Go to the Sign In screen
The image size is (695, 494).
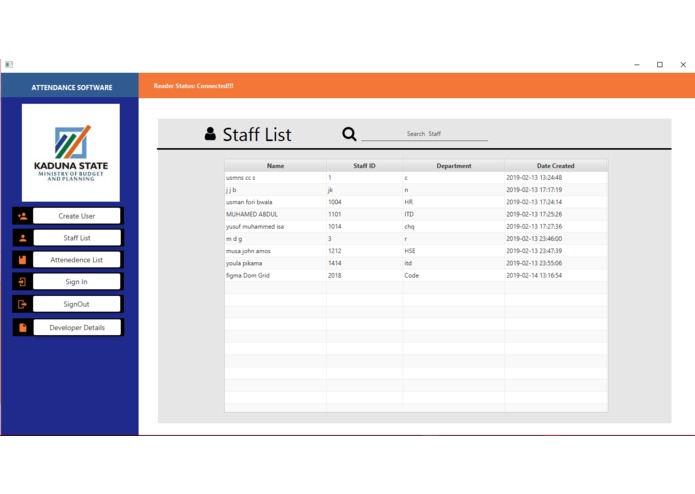pyautogui.click(x=77, y=282)
